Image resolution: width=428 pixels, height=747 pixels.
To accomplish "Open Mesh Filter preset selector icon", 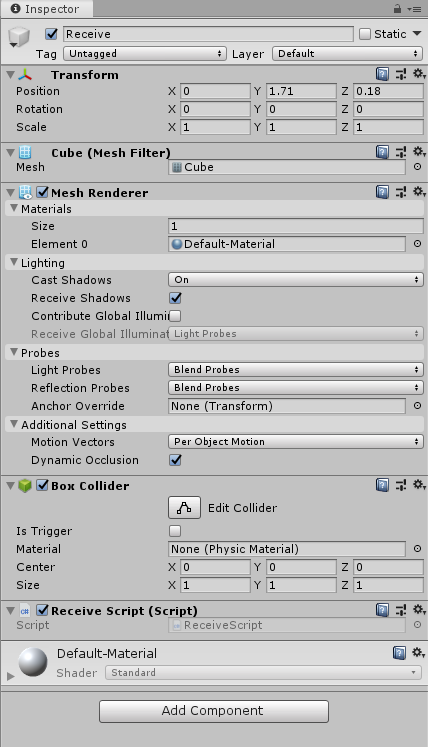I will tap(401, 152).
